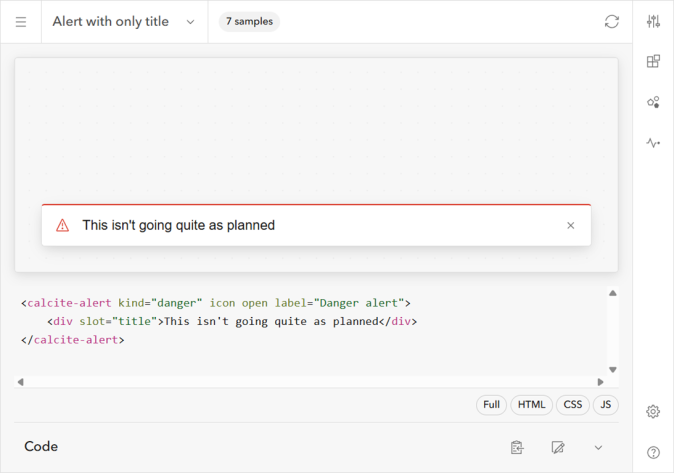Click the '7 samples' chip

click(249, 22)
